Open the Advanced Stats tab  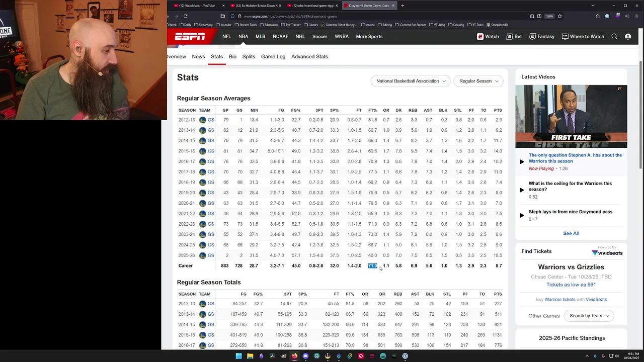[309, 56]
